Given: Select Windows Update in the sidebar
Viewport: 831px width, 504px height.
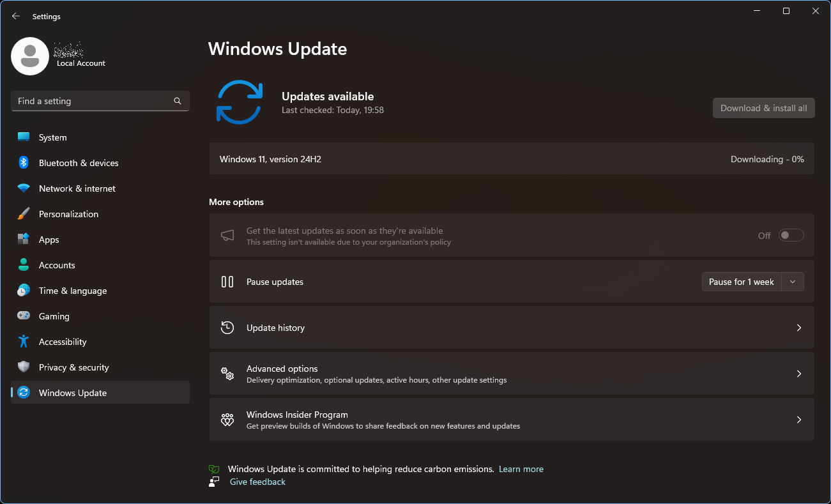Looking at the screenshot, I should (100, 393).
